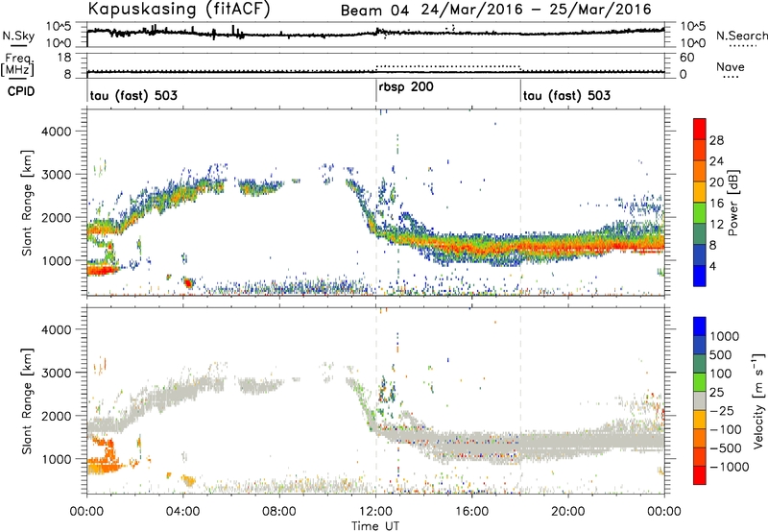The image size is (768, 532).
Task: Click "2000" range tick in power panel
Action: 57,217
